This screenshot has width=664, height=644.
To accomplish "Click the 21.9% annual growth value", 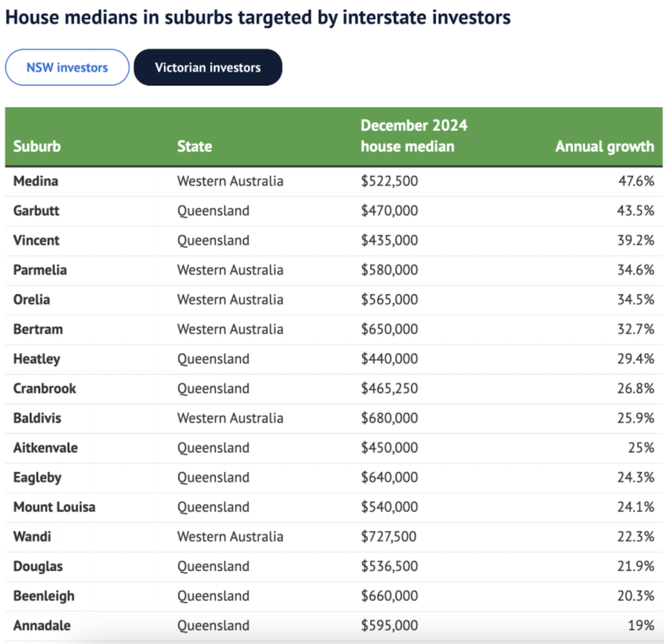I will tap(636, 566).
